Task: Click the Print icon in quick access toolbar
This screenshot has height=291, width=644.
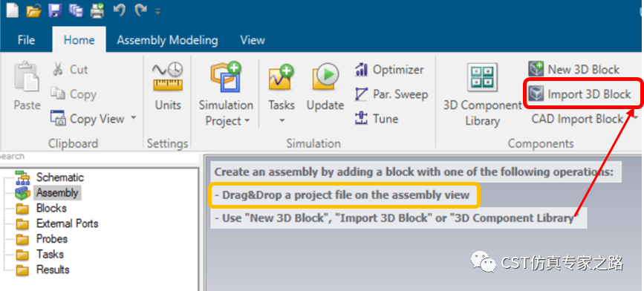Action: (x=97, y=10)
